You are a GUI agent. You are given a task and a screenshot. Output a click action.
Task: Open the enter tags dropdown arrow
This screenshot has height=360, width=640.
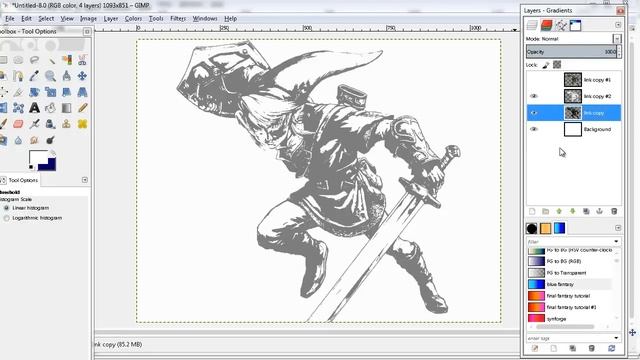616,338
